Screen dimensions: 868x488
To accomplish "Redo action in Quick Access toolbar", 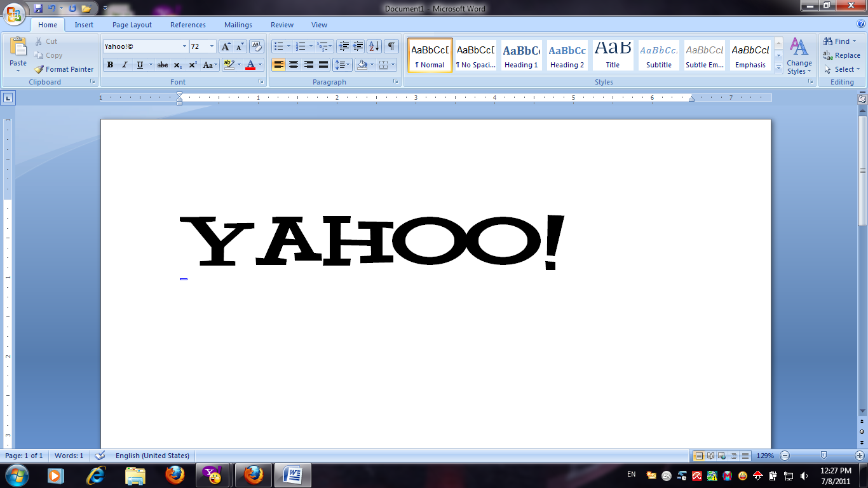I will pos(72,8).
